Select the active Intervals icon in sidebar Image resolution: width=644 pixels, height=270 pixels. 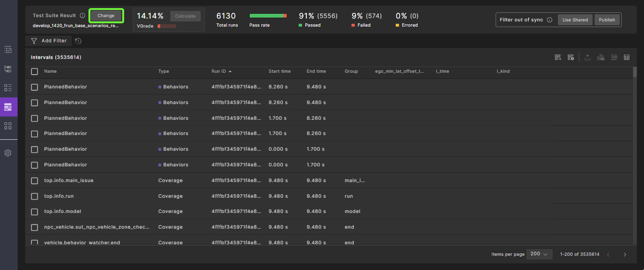click(8, 107)
